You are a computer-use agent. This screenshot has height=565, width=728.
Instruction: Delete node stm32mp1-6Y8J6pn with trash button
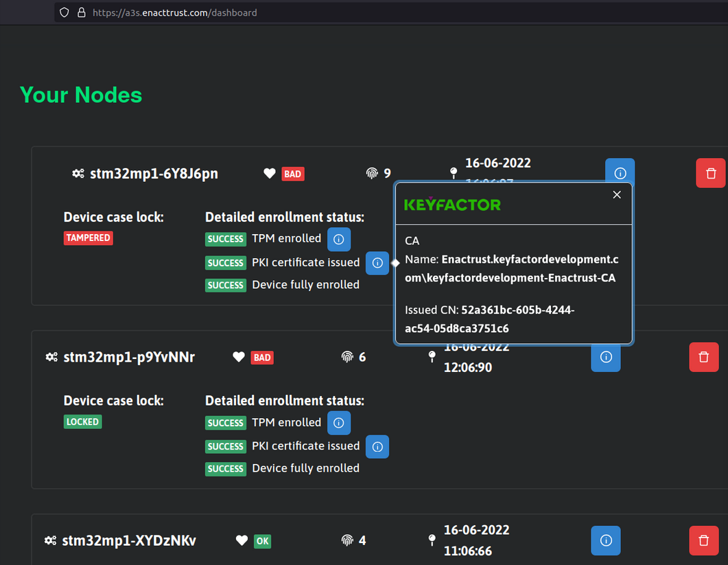[x=710, y=173]
